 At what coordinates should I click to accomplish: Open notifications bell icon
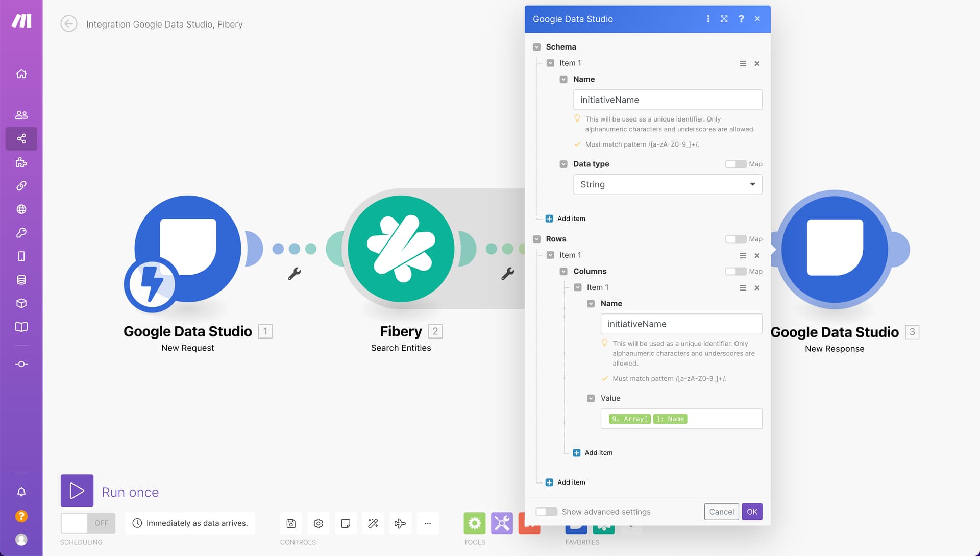click(21, 492)
